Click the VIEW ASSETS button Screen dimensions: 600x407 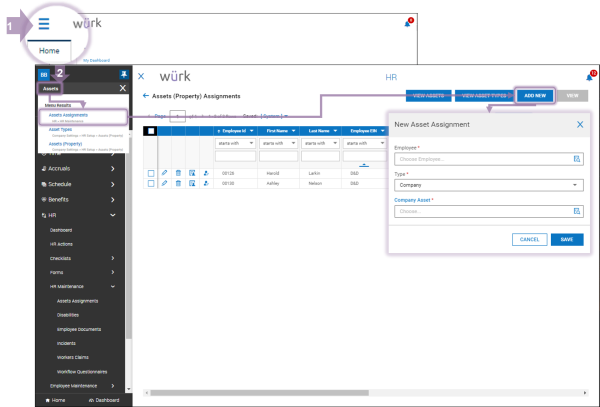coord(429,96)
